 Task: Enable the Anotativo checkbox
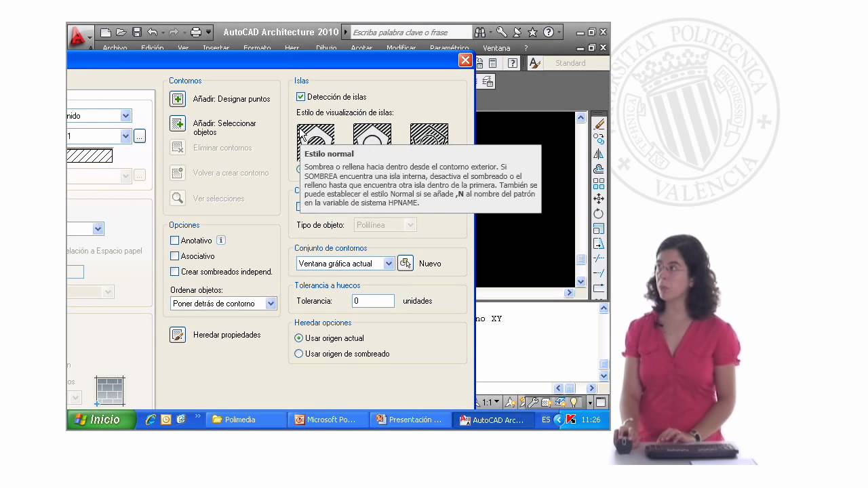175,241
